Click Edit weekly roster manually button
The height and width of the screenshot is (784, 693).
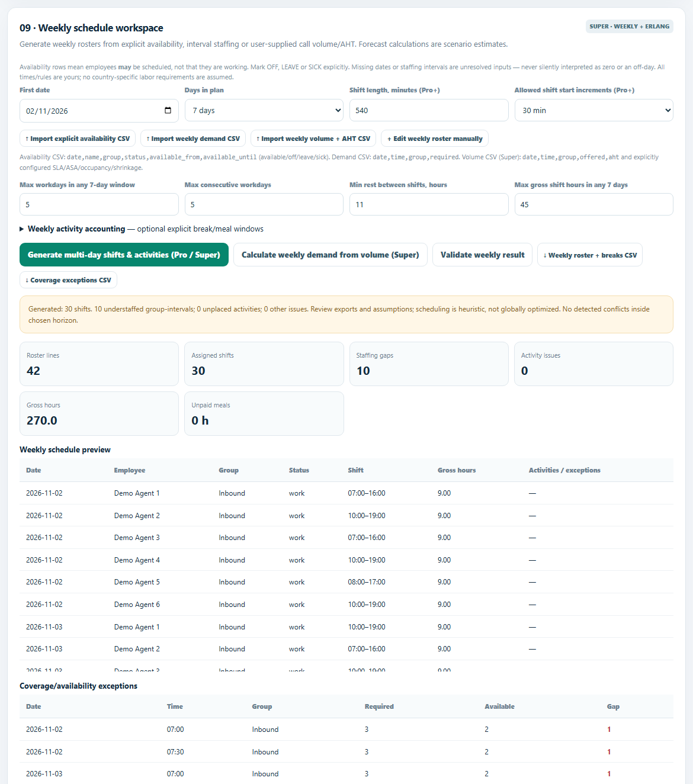click(x=435, y=139)
